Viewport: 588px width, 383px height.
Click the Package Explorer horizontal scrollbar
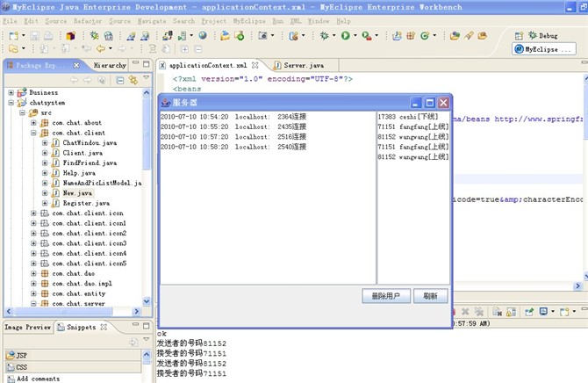63,311
